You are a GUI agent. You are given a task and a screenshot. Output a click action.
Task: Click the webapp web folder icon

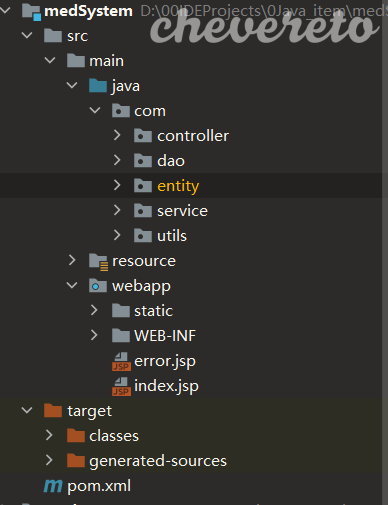click(x=98, y=286)
